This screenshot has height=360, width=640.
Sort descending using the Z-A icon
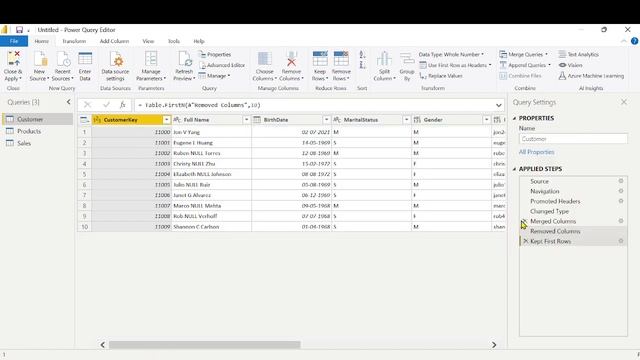[x=362, y=65]
